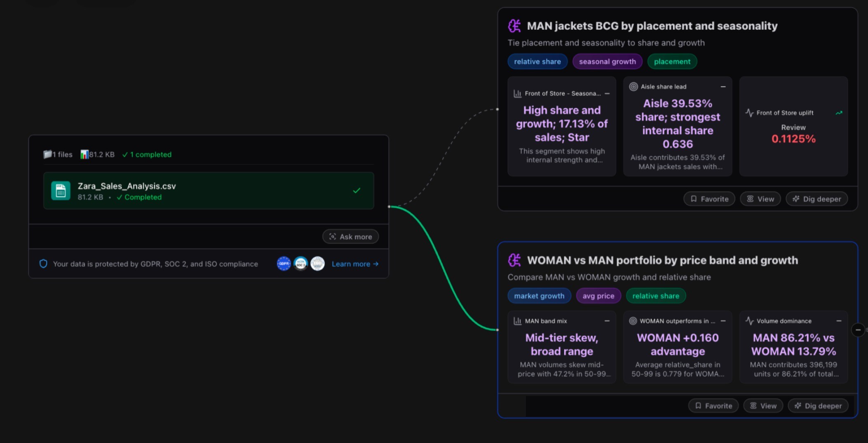
Task: Click the brain icon beside MAN jackets BCG title
Action: click(x=514, y=26)
